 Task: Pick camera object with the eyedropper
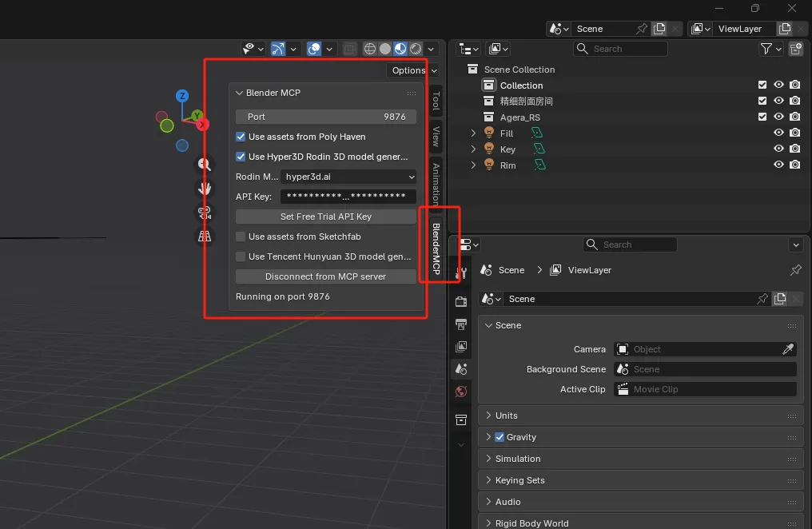[x=788, y=349]
